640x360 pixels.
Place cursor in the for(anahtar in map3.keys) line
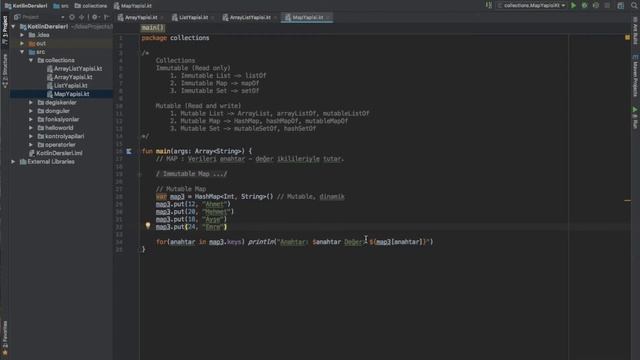tap(294, 242)
